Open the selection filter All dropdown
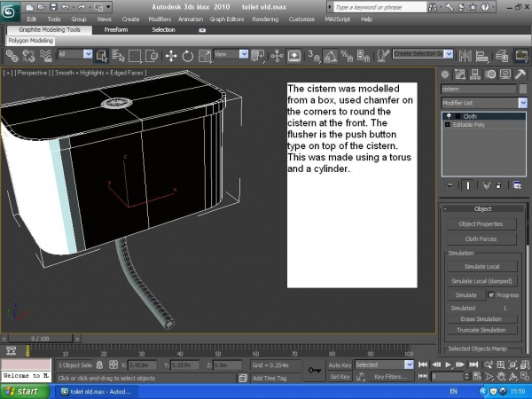Viewport: 532px width, 399px height. (88, 54)
